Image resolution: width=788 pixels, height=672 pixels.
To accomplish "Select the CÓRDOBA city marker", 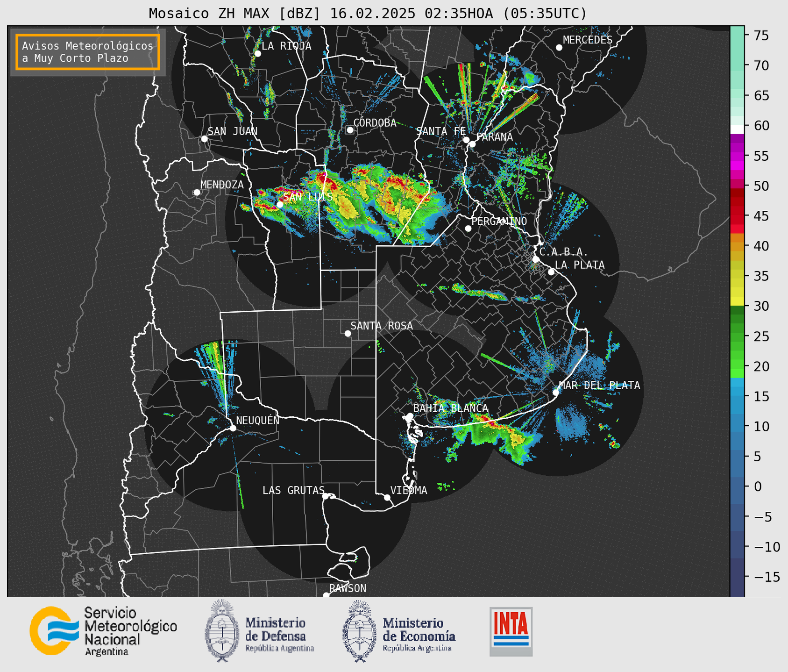I will (350, 130).
